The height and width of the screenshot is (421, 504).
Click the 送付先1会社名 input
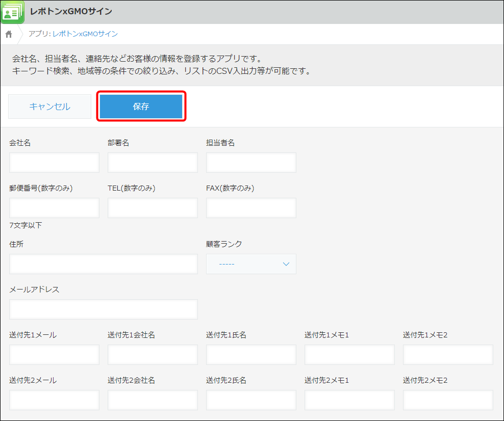(x=153, y=355)
